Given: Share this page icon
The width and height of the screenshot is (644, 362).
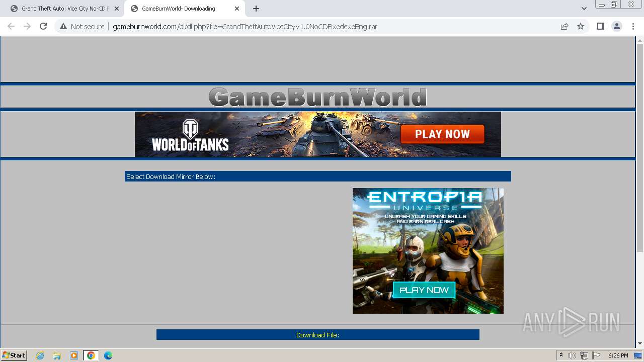Looking at the screenshot, I should [x=565, y=27].
